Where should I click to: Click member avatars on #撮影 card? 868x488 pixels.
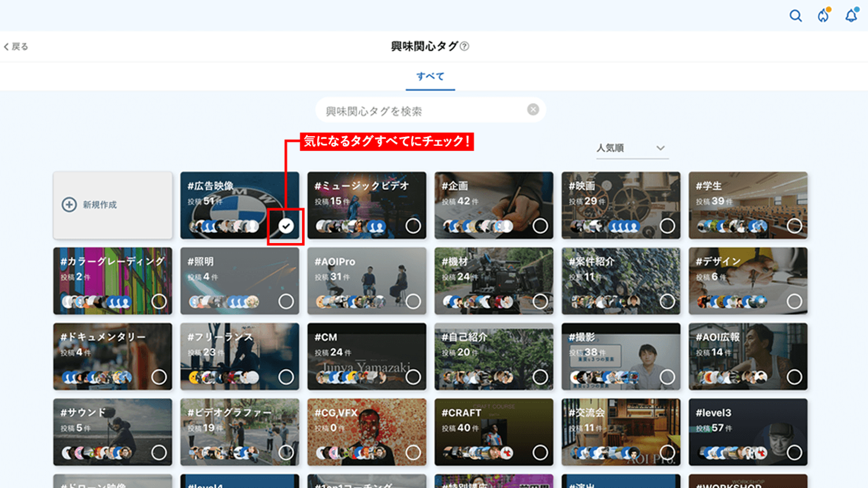[x=605, y=377]
